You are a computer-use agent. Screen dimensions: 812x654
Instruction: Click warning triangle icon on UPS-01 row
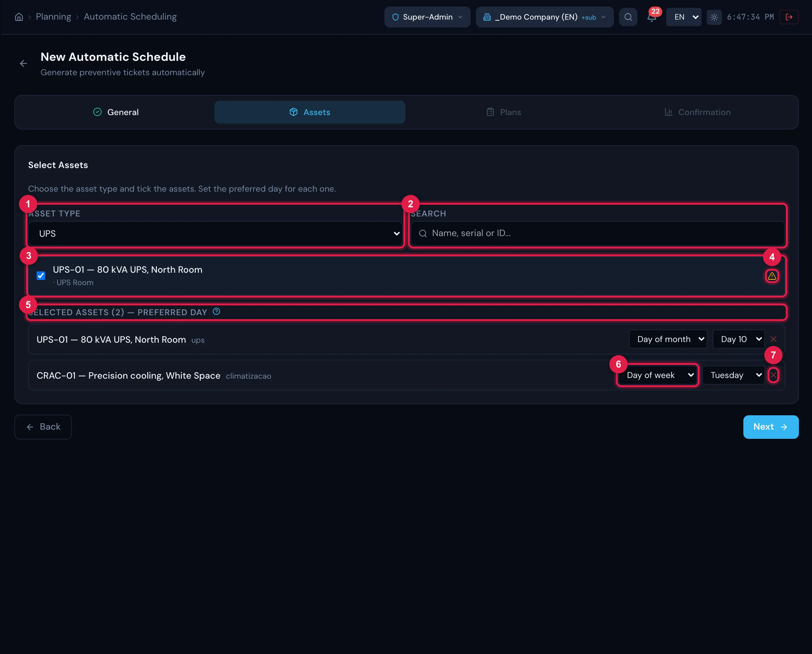772,276
